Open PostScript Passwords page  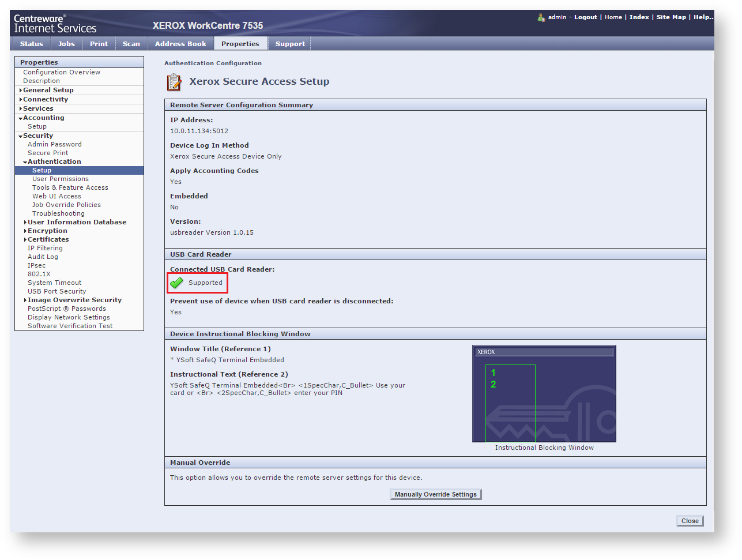[67, 309]
